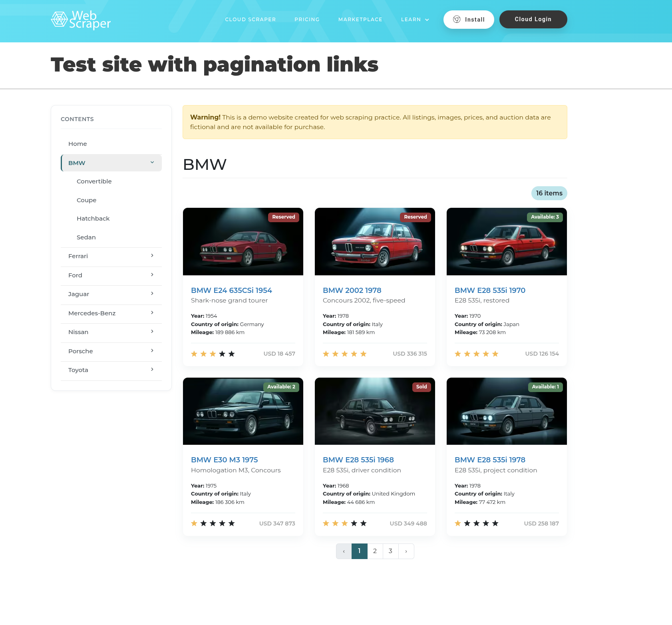
Task: Collapse the BMW category chevron
Action: 152,163
